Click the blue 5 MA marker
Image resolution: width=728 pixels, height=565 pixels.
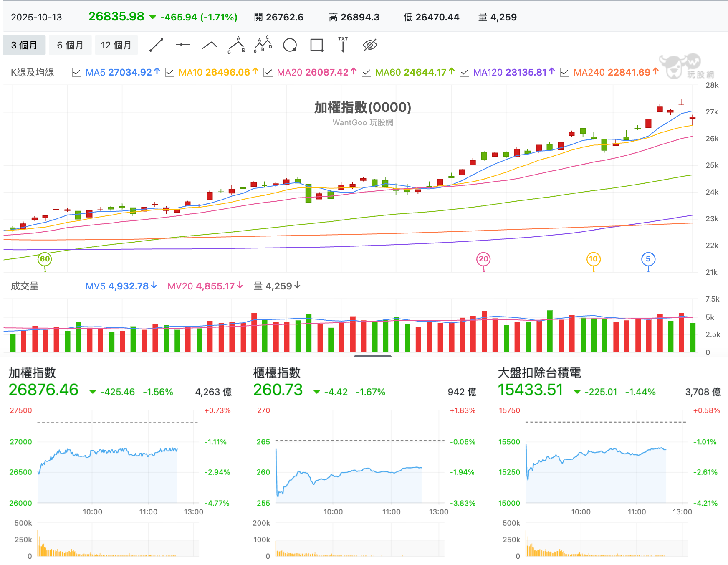click(648, 259)
